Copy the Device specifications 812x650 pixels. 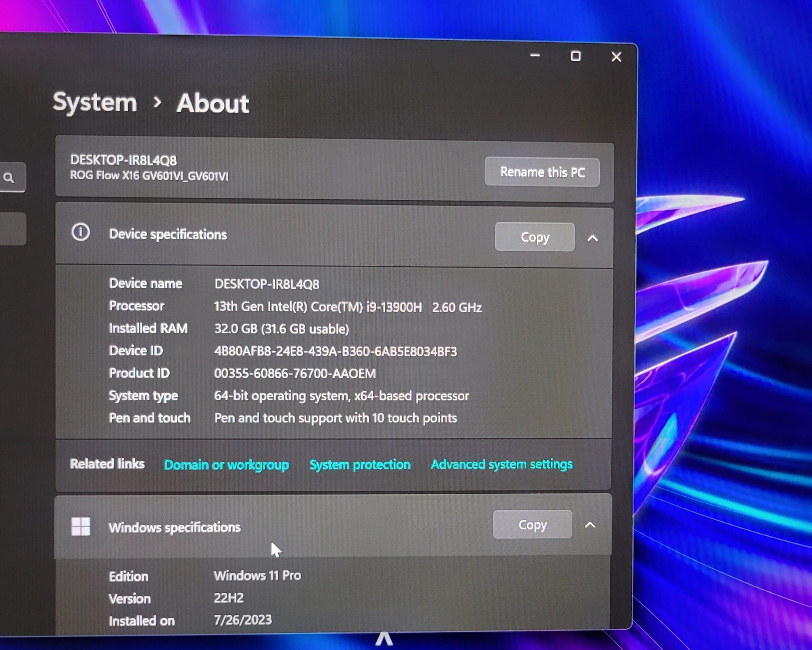pos(535,237)
